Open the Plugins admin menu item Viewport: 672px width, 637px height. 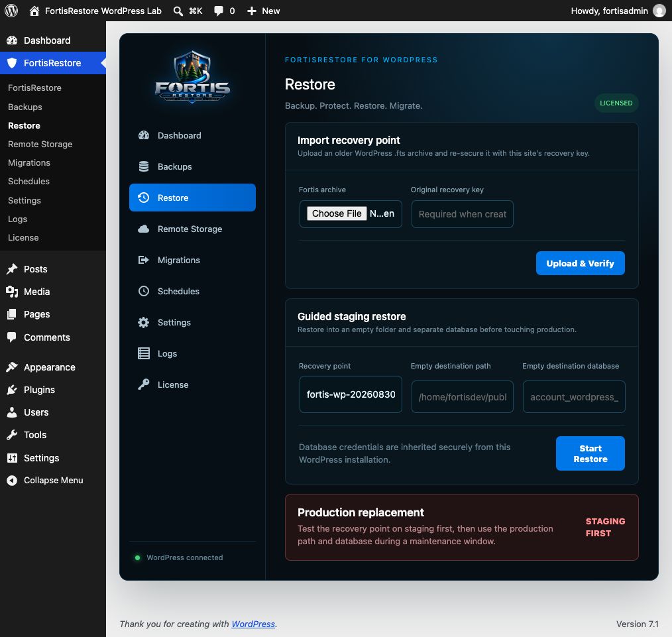click(39, 390)
